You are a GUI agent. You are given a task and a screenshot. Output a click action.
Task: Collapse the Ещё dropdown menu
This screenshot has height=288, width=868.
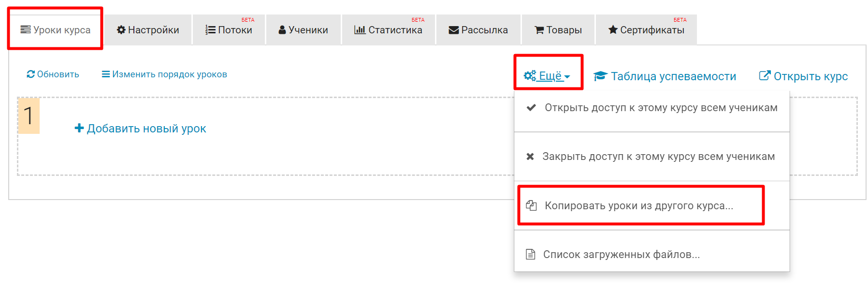click(550, 76)
